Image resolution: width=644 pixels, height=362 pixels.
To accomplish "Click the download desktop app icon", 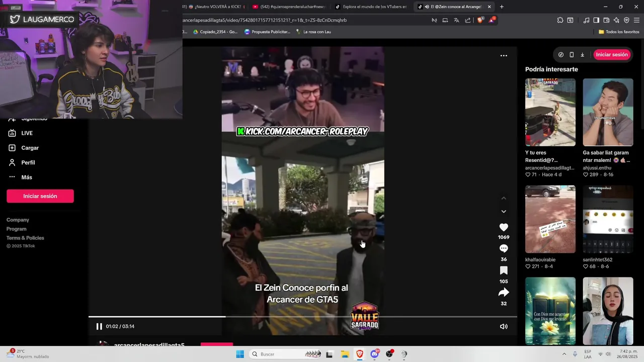I will (x=582, y=55).
